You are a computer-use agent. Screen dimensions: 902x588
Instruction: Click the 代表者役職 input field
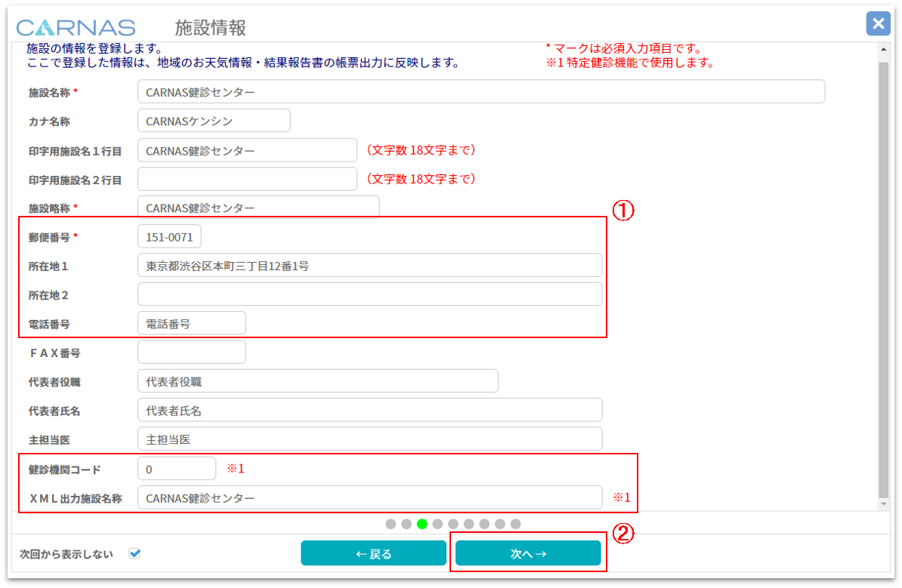pyautogui.click(x=317, y=381)
